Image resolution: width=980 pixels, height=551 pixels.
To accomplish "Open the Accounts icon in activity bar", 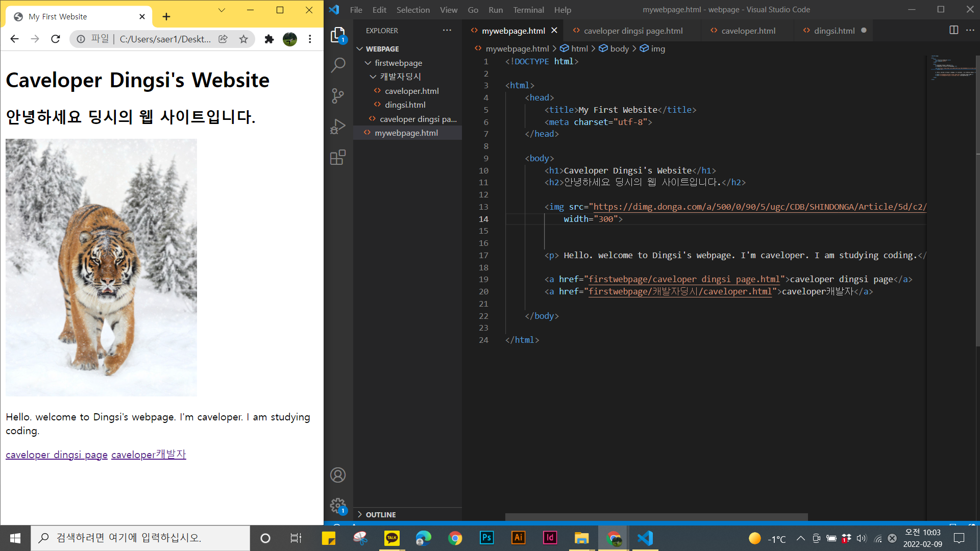I will tap(338, 475).
